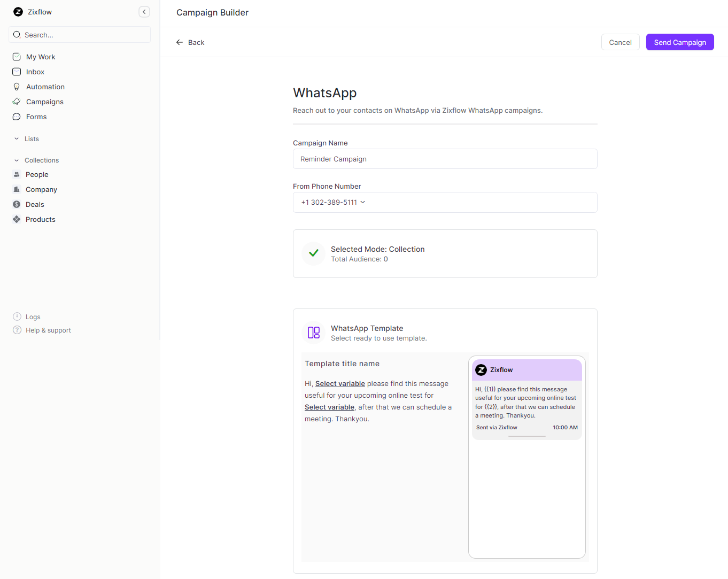
Task: Click the Send Campaign button
Action: coord(679,42)
